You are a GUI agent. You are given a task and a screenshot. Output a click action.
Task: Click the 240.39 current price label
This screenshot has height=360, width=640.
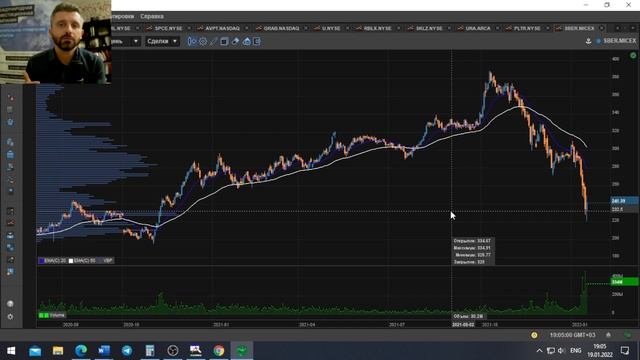[x=624, y=201]
